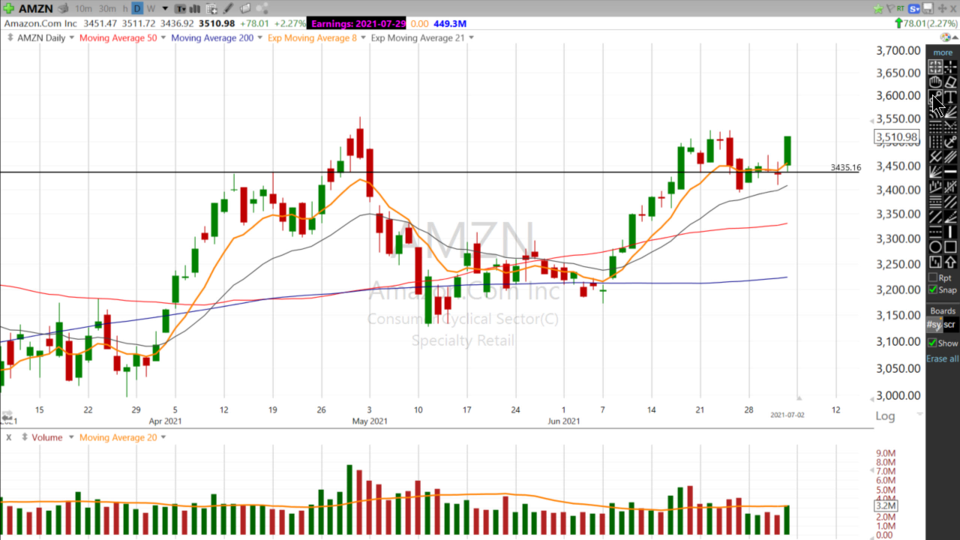Select the eraser drawing tool
960x540 pixels.
click(x=951, y=82)
